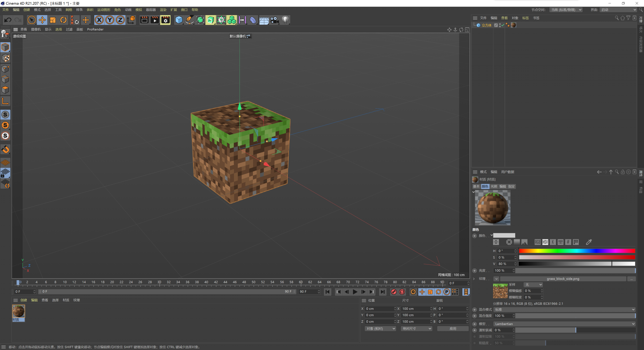Toggle visibility dots of 立方体 object
Viewport: 644px width, 350px height.
tap(500, 25)
